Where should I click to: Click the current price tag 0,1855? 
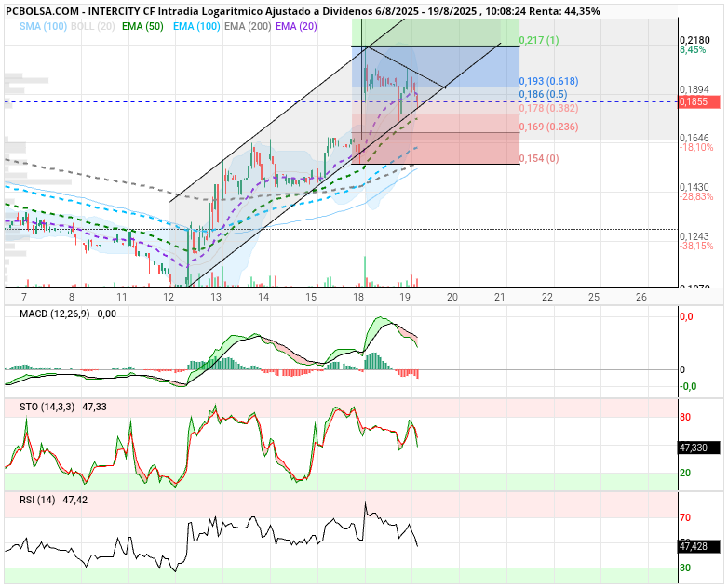(699, 101)
